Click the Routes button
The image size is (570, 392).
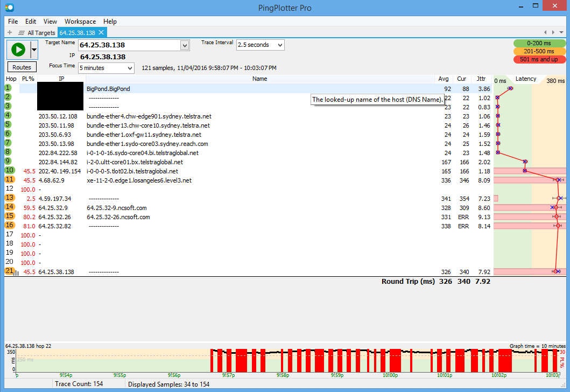tap(22, 67)
